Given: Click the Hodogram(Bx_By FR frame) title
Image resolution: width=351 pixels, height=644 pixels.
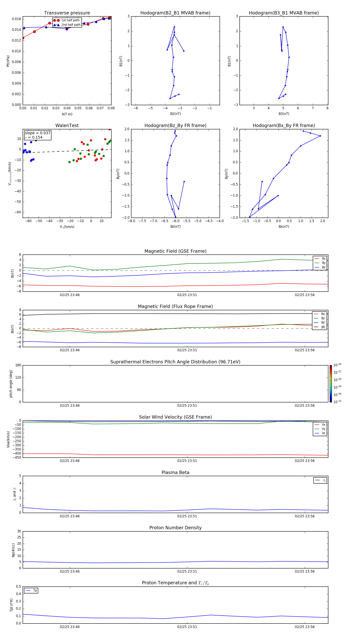Looking at the screenshot, I should [x=284, y=125].
